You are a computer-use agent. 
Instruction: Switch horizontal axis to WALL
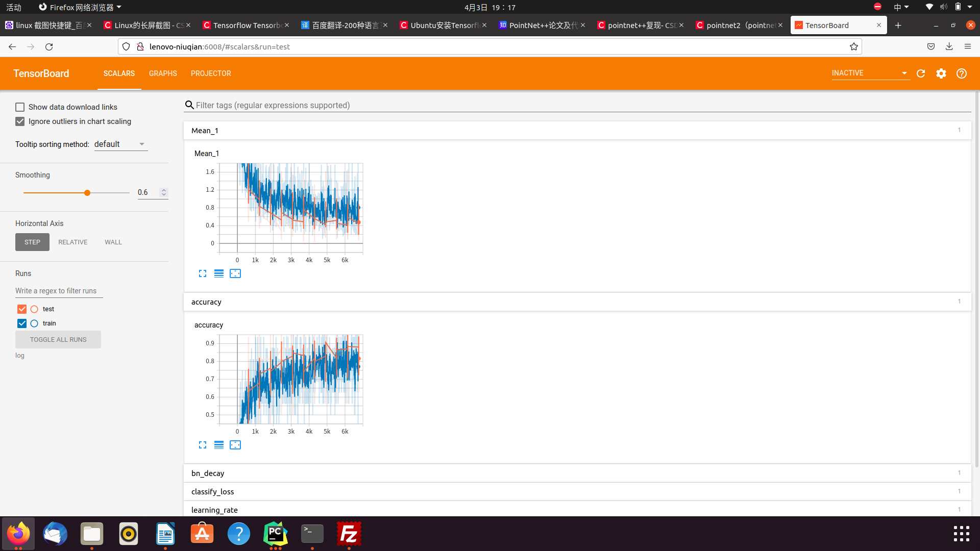pos(113,242)
